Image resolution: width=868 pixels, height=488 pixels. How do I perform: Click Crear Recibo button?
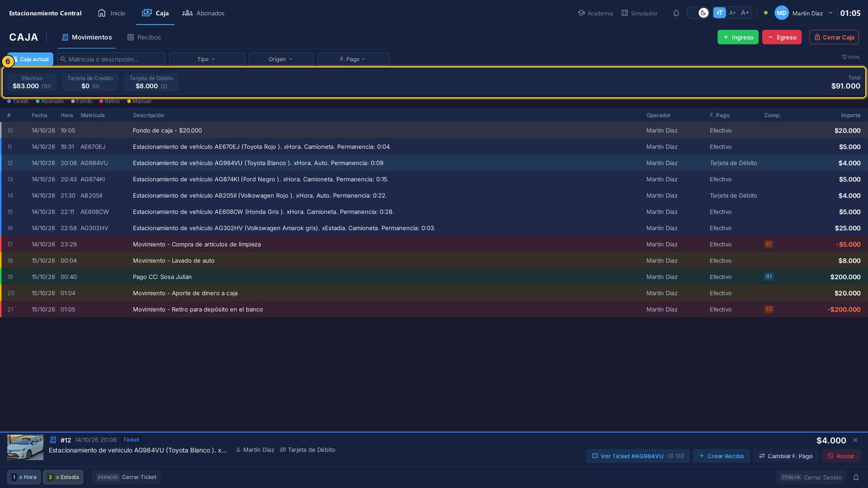[722, 456]
